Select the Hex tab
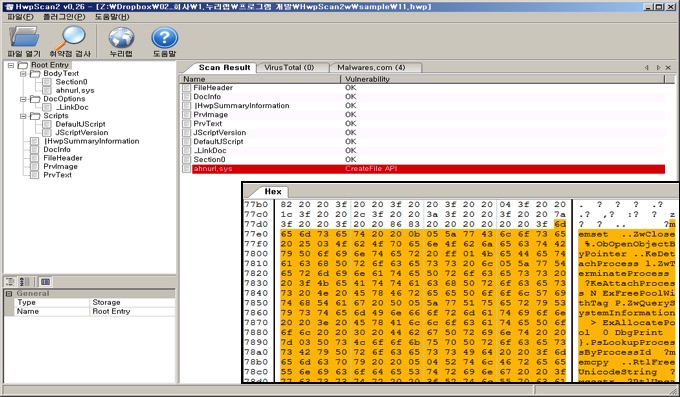 (x=273, y=191)
